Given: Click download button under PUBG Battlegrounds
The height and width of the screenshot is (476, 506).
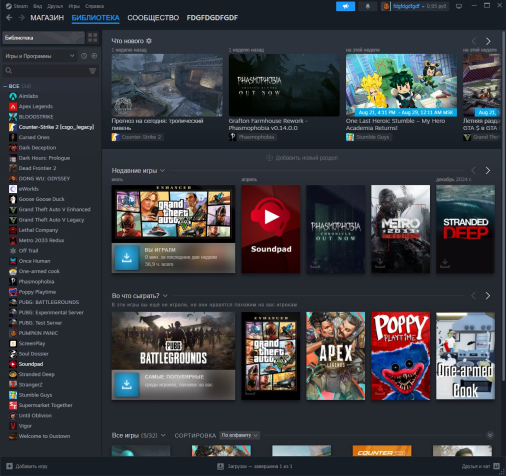Looking at the screenshot, I should 127,385.
